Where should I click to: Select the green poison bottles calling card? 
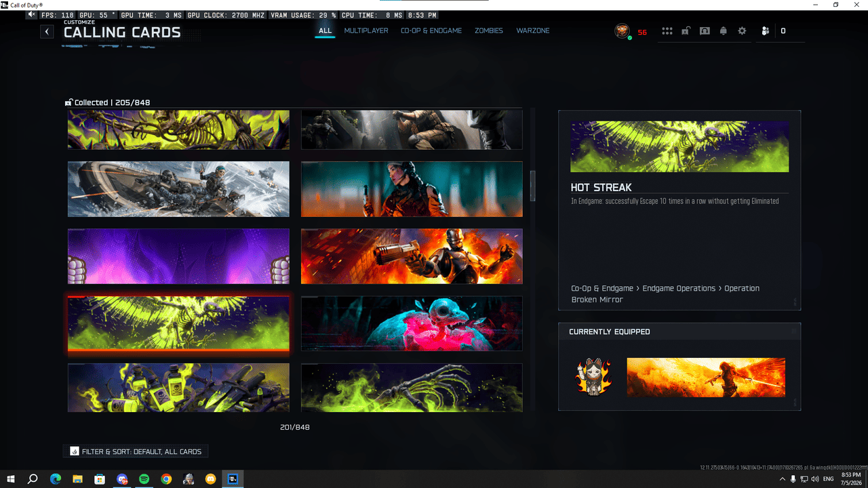(178, 387)
